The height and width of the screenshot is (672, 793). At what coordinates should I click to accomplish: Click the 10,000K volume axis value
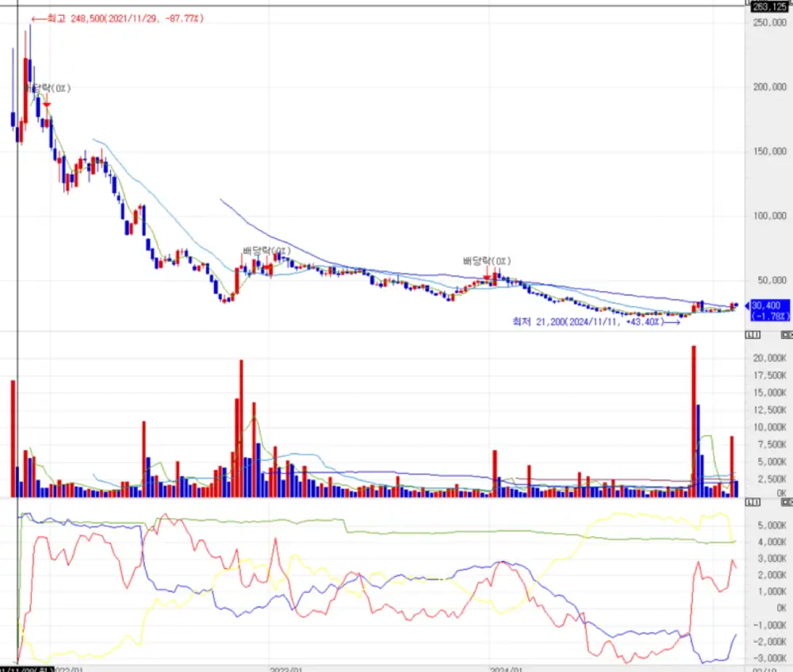click(770, 427)
